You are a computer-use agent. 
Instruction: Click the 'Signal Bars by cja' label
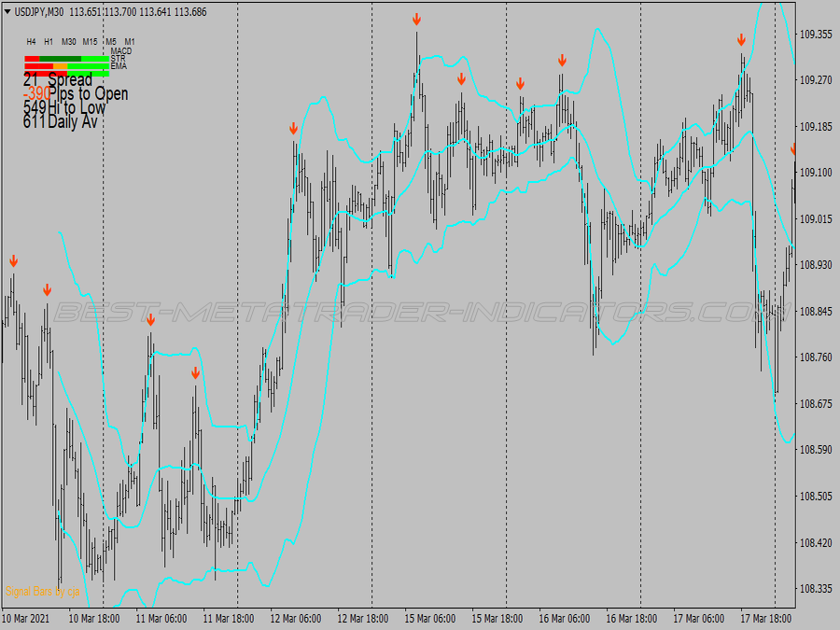42,592
